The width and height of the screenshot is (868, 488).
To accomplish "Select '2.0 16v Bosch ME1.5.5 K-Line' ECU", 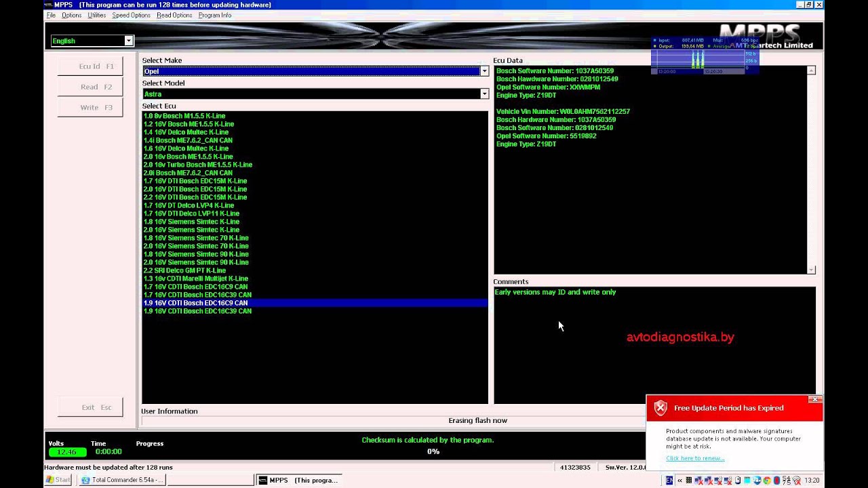I will (x=188, y=157).
